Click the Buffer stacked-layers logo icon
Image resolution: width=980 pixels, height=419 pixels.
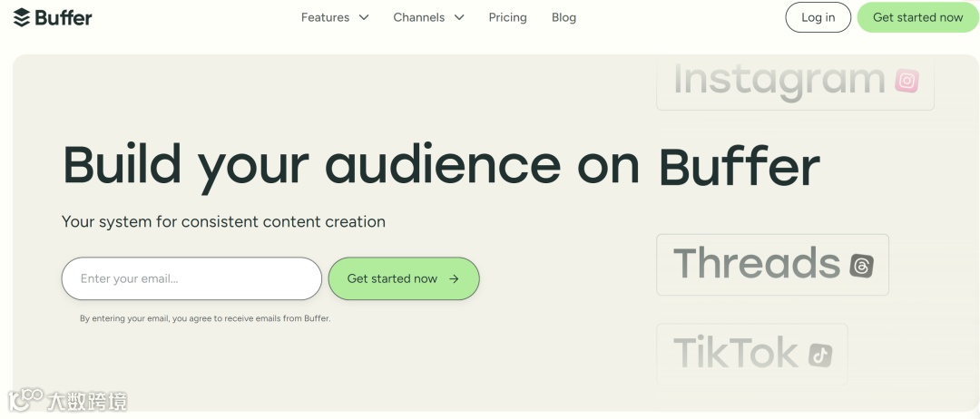pos(22,17)
